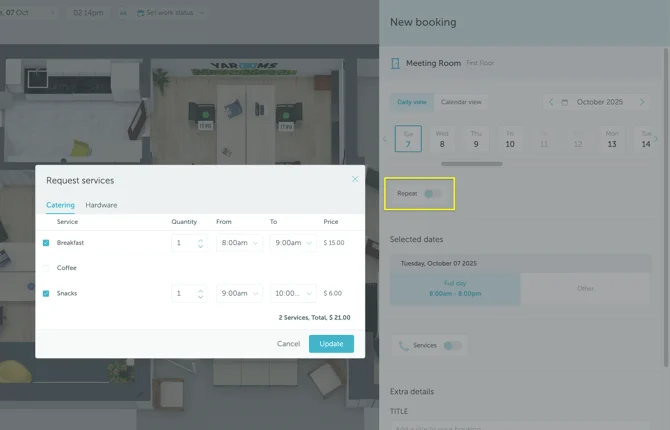Image resolution: width=670 pixels, height=430 pixels.
Task: Click Cancel in Request services dialog
Action: [288, 343]
